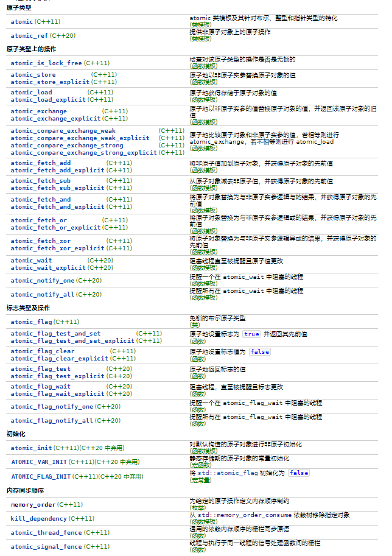
Task: Follow the atomic_exchange_explicit link
Action: coord(55,118)
